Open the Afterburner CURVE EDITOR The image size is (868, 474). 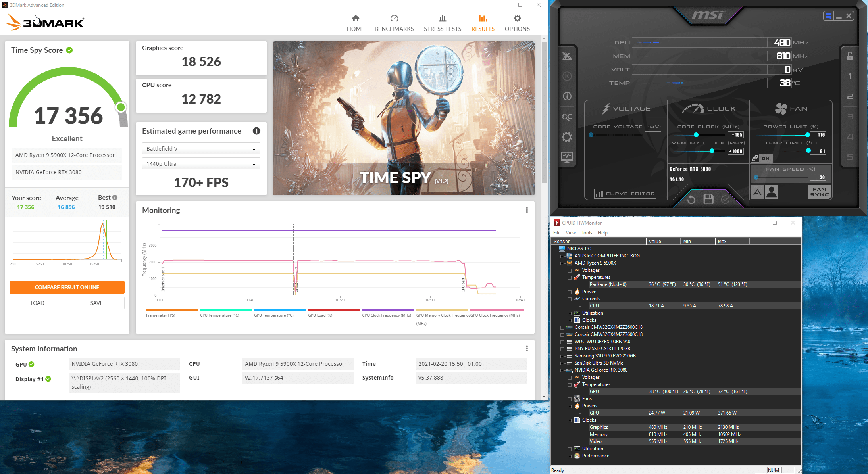click(x=625, y=194)
